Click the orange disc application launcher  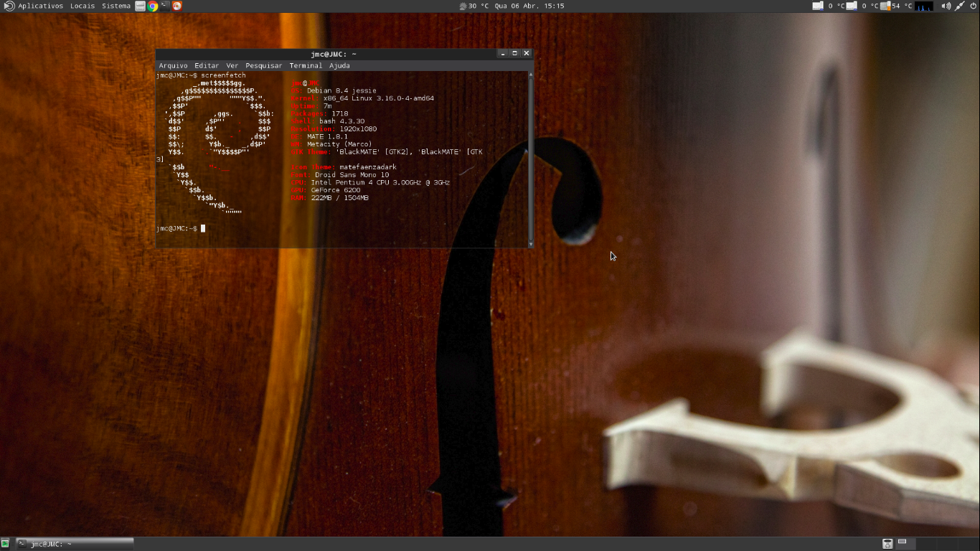click(177, 6)
